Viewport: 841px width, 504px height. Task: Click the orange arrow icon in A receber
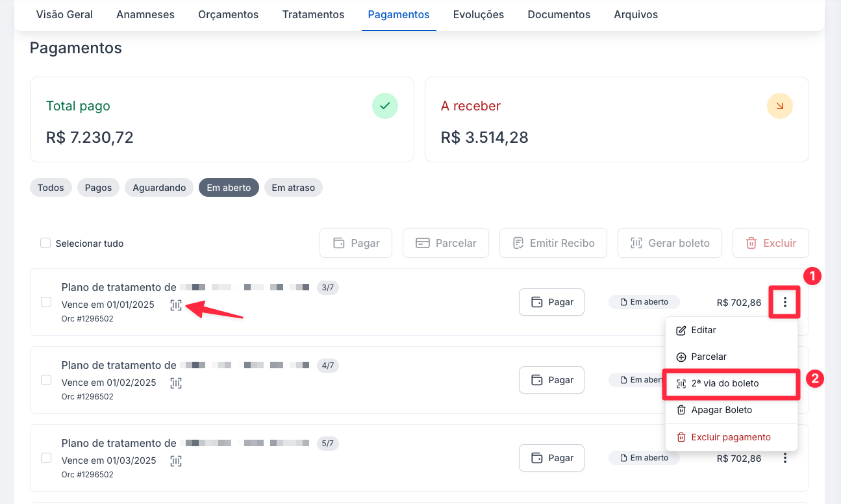click(x=779, y=106)
